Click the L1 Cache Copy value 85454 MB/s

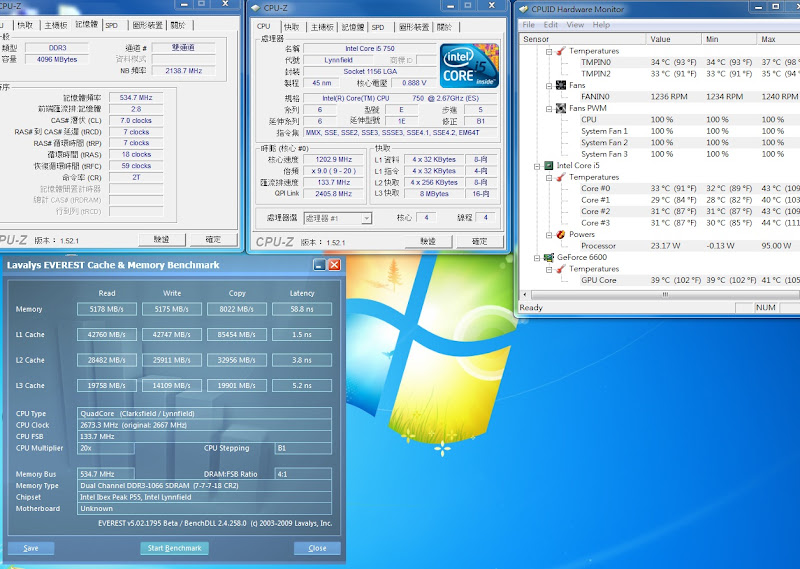click(237, 335)
